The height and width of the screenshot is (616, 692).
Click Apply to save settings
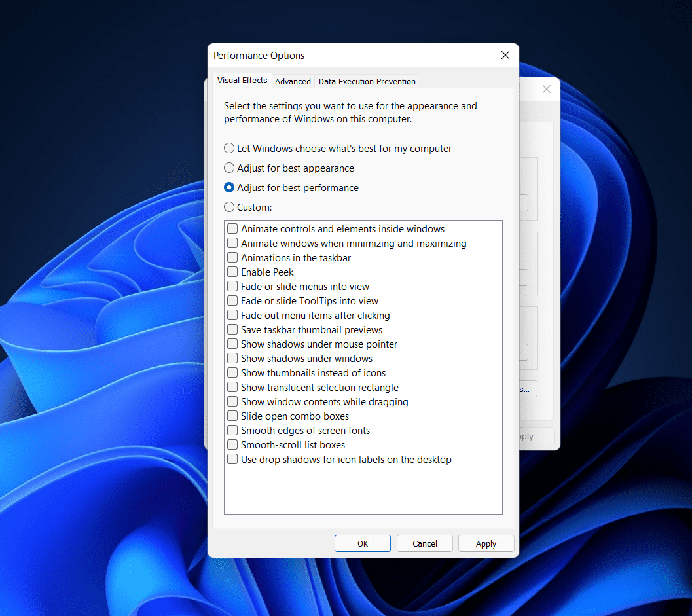486,543
